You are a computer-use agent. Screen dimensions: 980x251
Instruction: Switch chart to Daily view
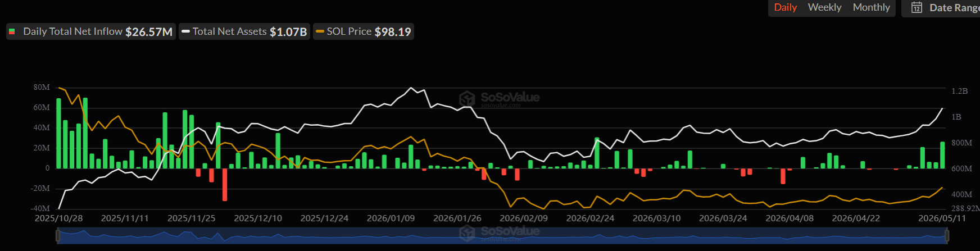(x=785, y=7)
